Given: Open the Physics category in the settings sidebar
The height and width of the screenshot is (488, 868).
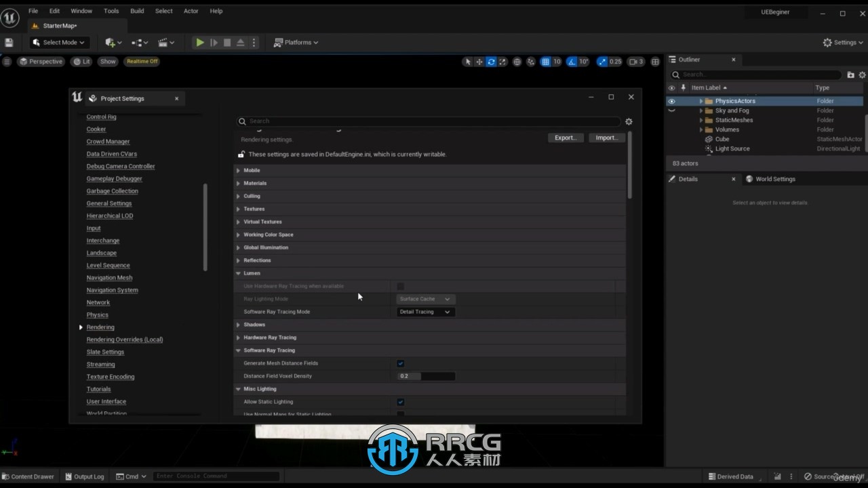Looking at the screenshot, I should (97, 314).
